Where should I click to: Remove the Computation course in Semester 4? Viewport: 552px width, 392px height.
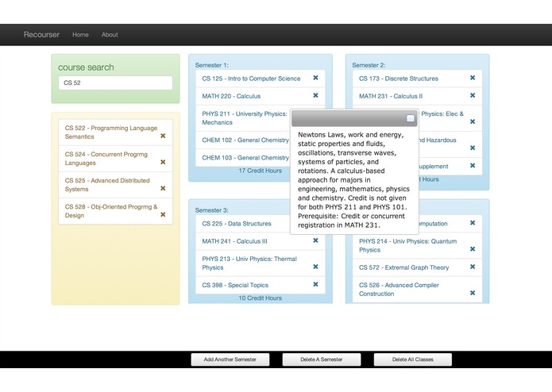[473, 223]
